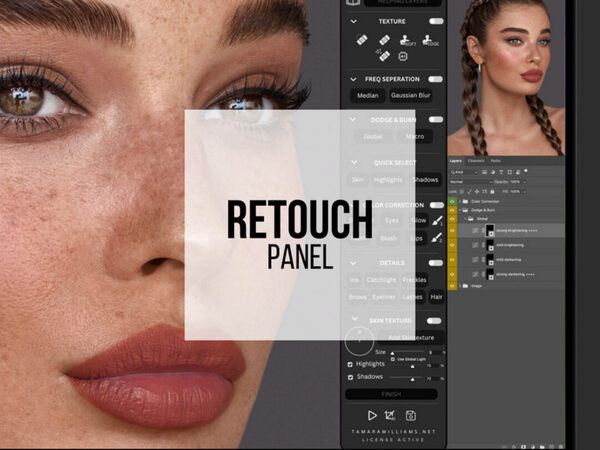Viewport: 600px width, 450px height.
Task: Click the Shadows intensity slider
Action: click(x=412, y=378)
